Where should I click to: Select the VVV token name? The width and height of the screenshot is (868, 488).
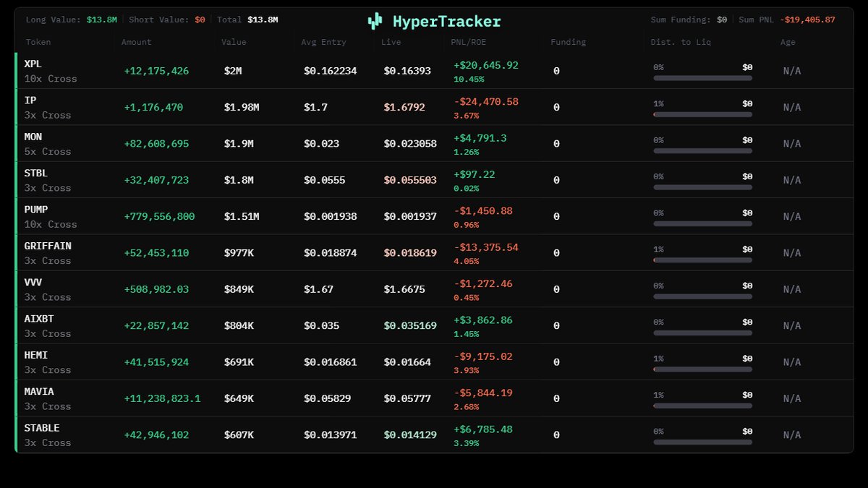point(33,282)
